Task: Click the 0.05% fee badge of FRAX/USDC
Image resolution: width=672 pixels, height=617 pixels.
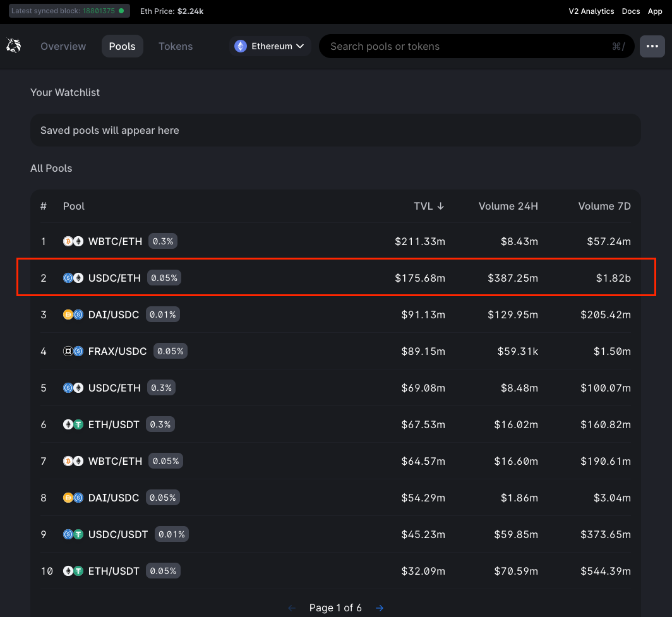Action: point(170,351)
